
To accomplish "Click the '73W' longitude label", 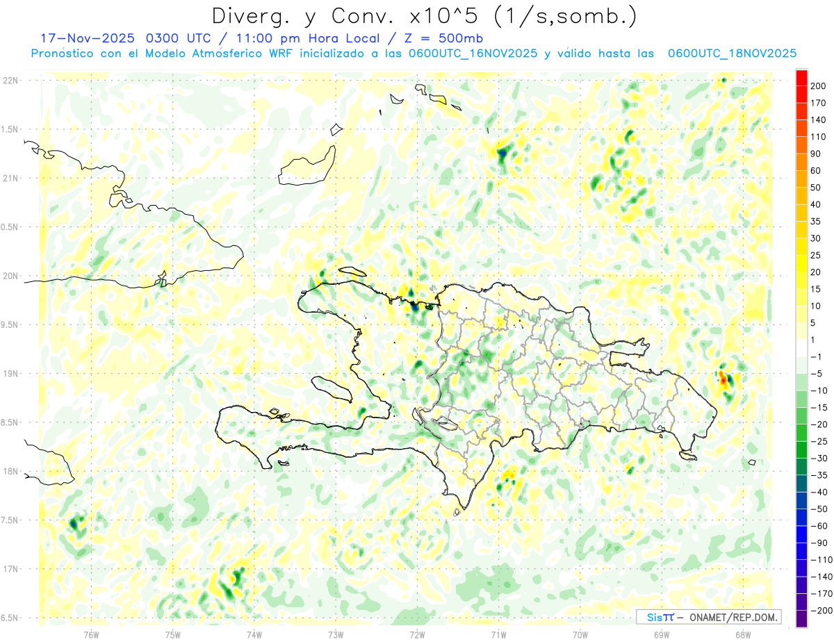I will click(336, 634).
